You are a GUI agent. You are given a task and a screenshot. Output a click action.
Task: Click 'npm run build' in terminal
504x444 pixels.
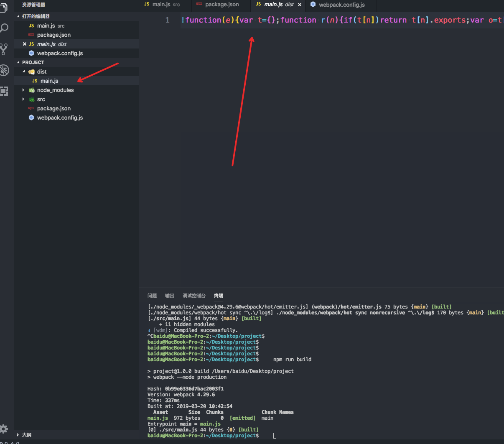292,360
